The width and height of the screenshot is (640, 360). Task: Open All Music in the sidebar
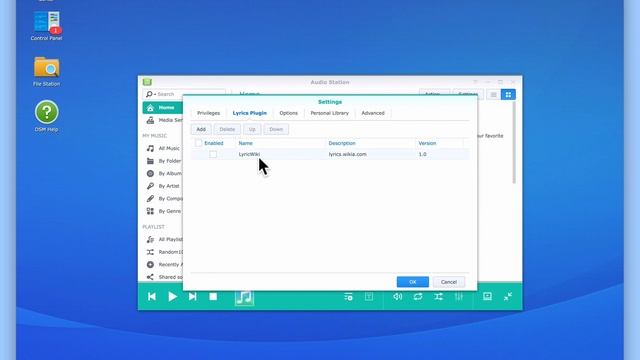162,149
